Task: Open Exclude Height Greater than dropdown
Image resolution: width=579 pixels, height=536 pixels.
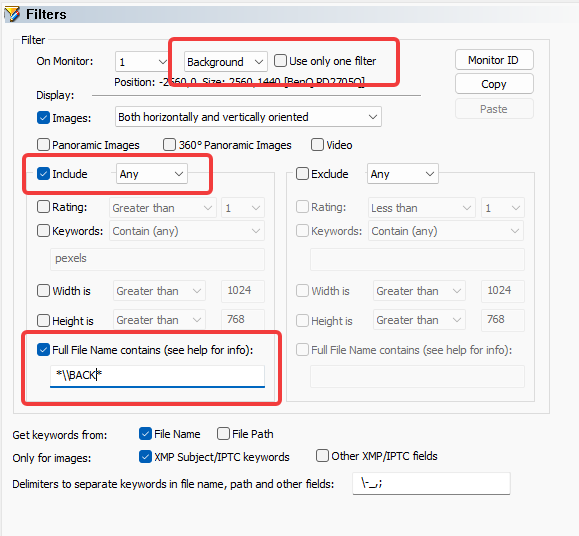Action: pyautogui.click(x=419, y=319)
